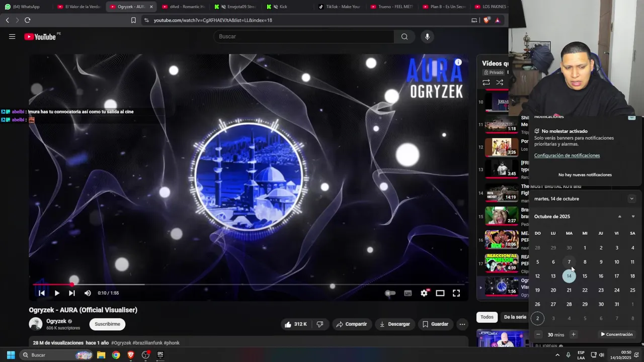Enter fullscreen with the fullscreen icon

click(456, 293)
